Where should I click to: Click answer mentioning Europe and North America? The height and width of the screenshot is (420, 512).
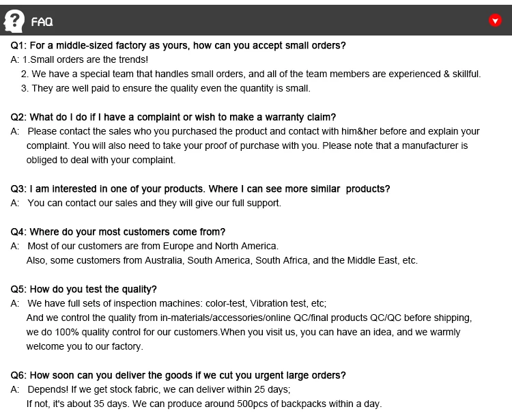click(x=152, y=246)
